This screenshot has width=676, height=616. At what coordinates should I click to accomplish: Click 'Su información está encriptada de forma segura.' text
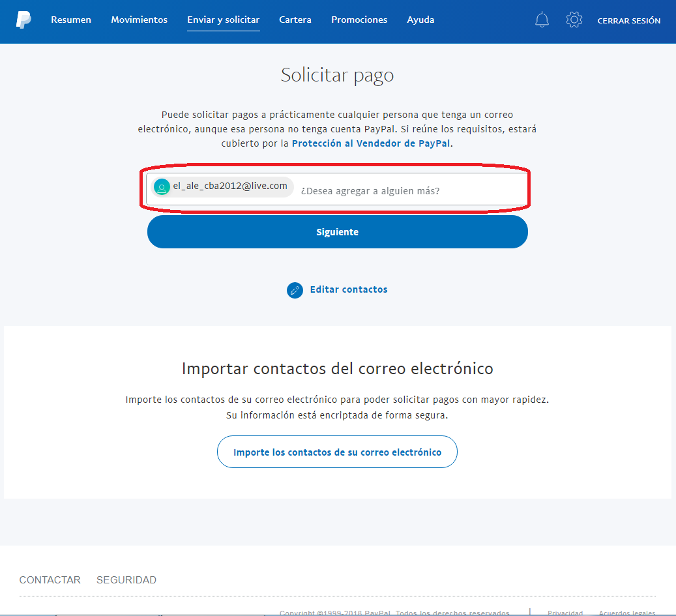coord(337,415)
